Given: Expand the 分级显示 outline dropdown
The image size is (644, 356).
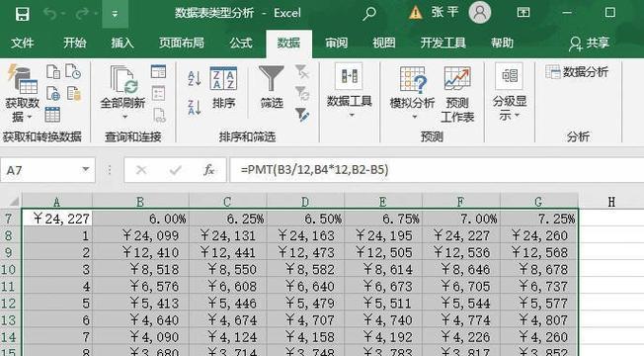Looking at the screenshot, I should (510, 92).
